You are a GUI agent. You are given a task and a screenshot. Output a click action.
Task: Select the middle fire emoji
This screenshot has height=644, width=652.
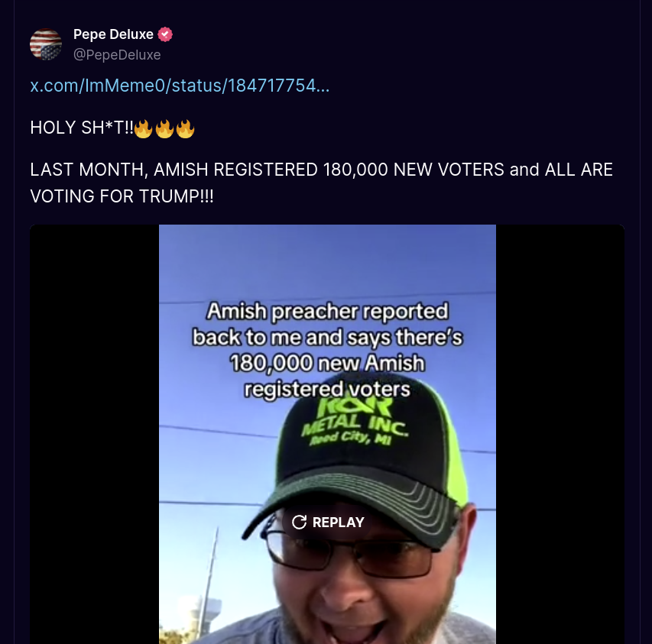click(164, 128)
